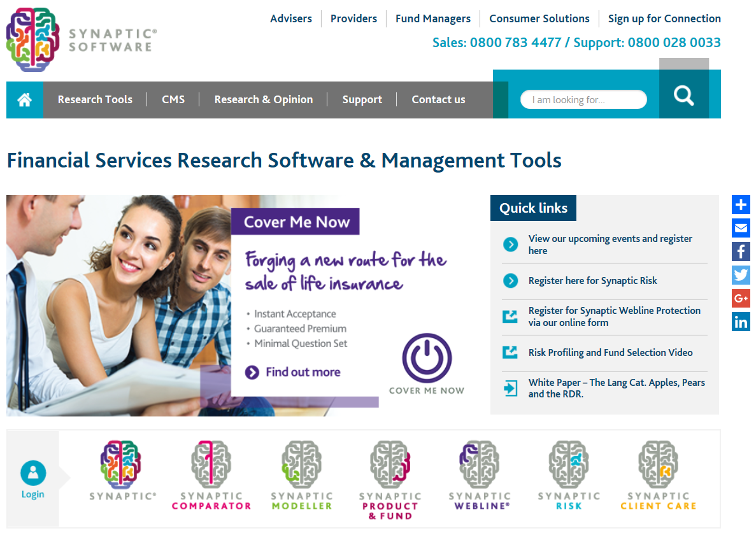Open the multicolour Synaptic brain product logo
This screenshot has height=540, width=756.
pyautogui.click(x=120, y=464)
